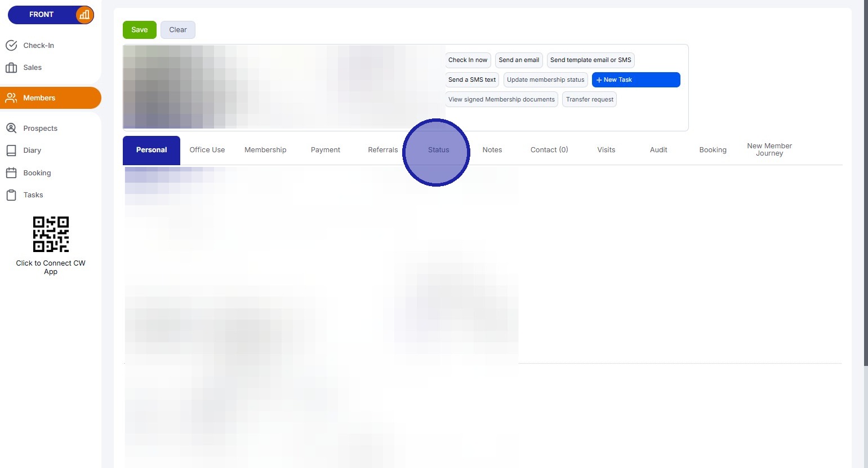The height and width of the screenshot is (468, 868).
Task: Click the QR code to connect CW App
Action: point(51,234)
